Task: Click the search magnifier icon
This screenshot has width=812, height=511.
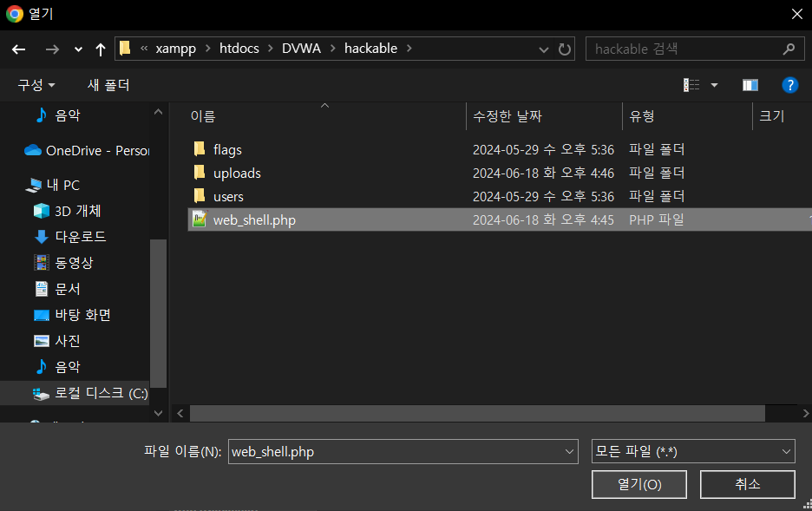Action: click(789, 49)
